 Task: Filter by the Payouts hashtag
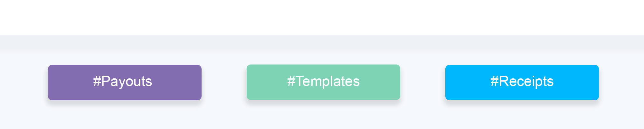[x=125, y=83]
